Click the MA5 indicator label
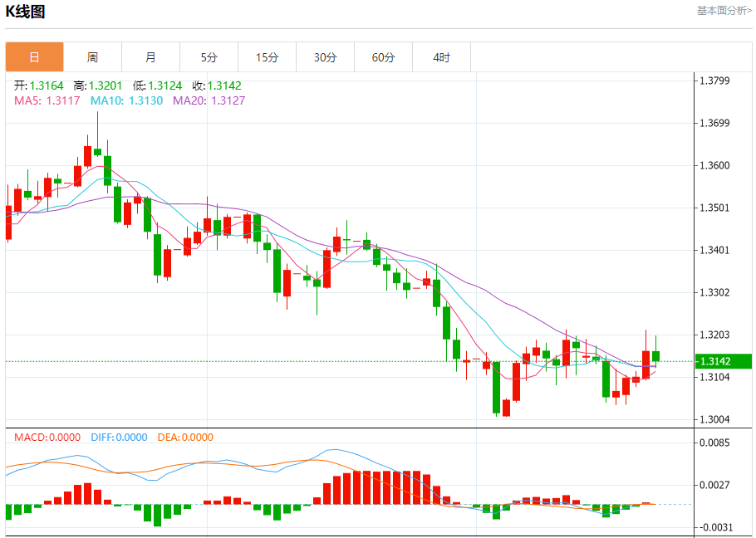The width and height of the screenshot is (756, 538). [x=47, y=100]
